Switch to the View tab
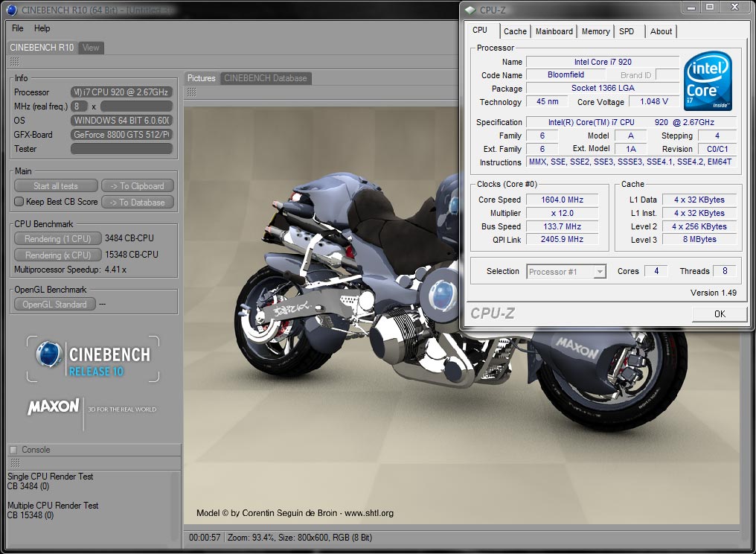Image resolution: width=756 pixels, height=554 pixels. [x=91, y=48]
